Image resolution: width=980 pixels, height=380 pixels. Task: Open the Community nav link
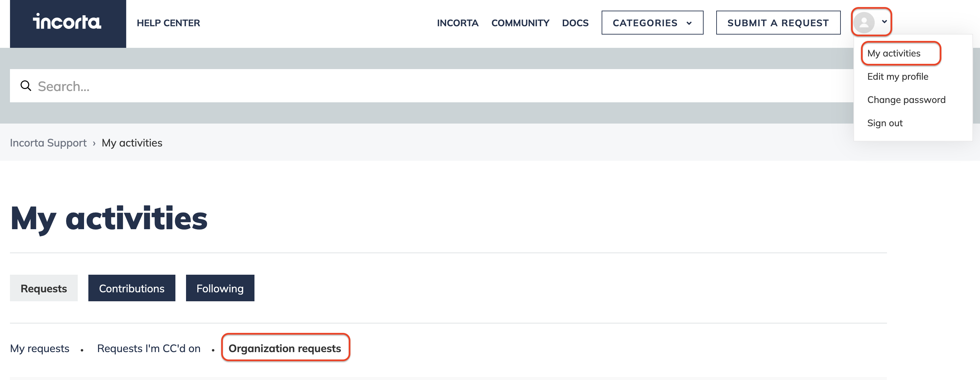(x=520, y=23)
